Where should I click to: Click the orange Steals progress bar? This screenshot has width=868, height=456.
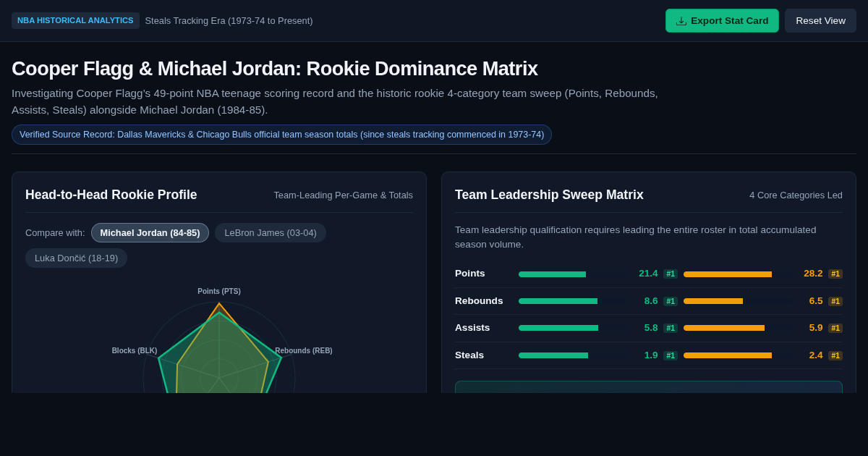728,355
